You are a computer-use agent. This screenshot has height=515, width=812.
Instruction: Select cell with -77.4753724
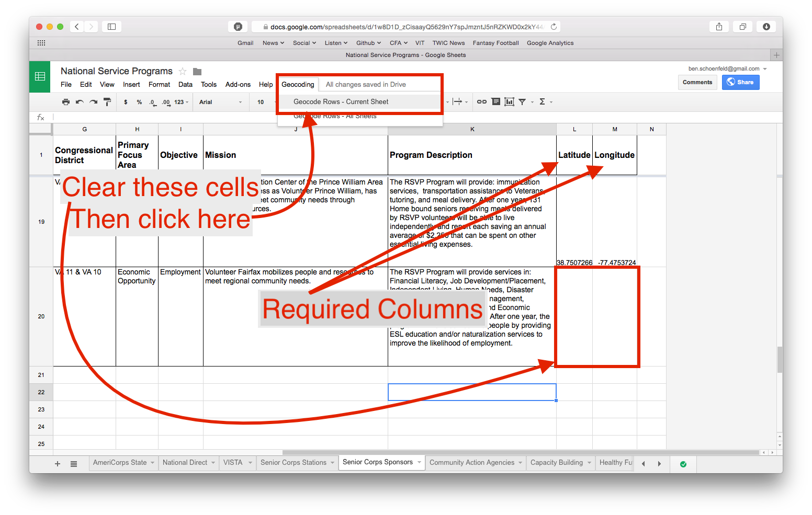point(615,222)
